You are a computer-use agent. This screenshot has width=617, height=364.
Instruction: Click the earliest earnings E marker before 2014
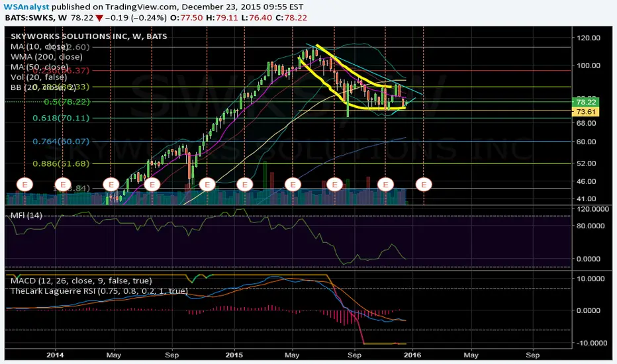click(24, 184)
